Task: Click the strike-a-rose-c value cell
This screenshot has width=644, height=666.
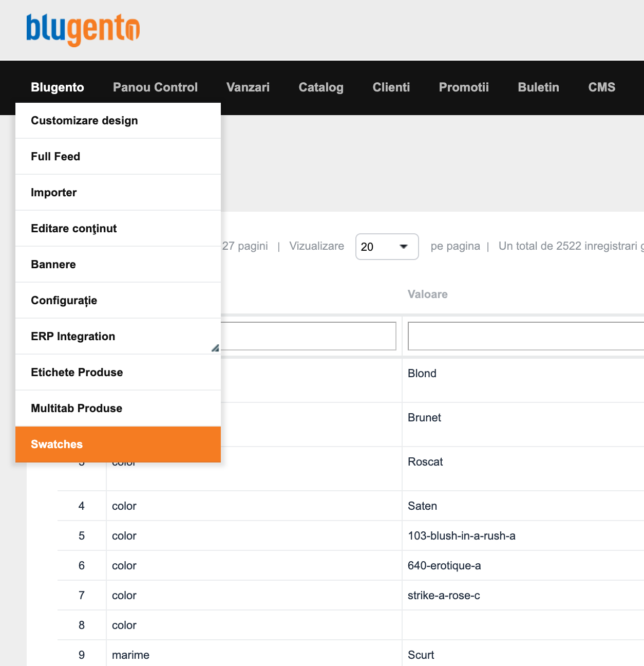Action: coord(523,596)
